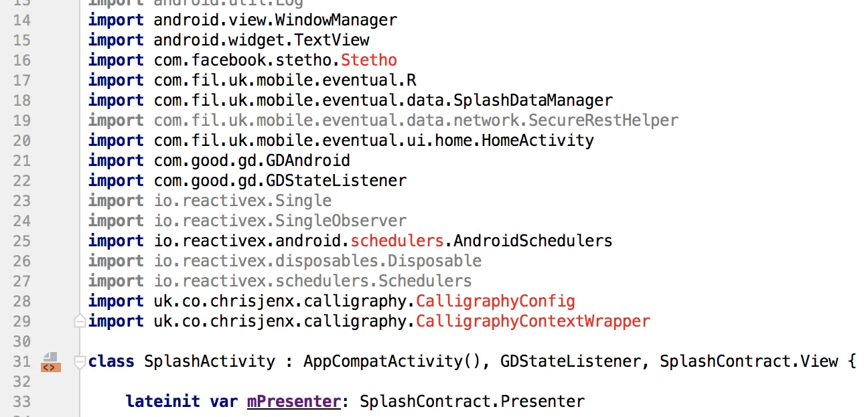The width and height of the screenshot is (868, 417).
Task: Click line number 31 in gutter
Action: (22, 361)
